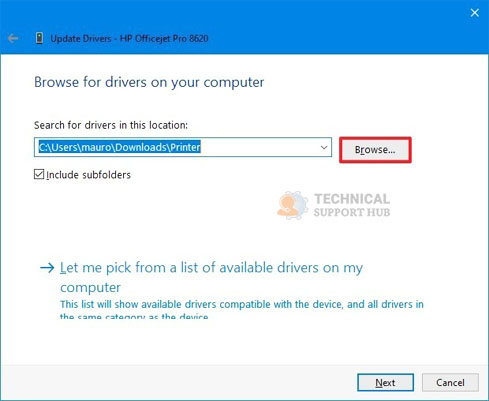Screen dimensions: 489x401
Task: Select the 'Browse for drivers on your computer' heading
Action: (149, 82)
